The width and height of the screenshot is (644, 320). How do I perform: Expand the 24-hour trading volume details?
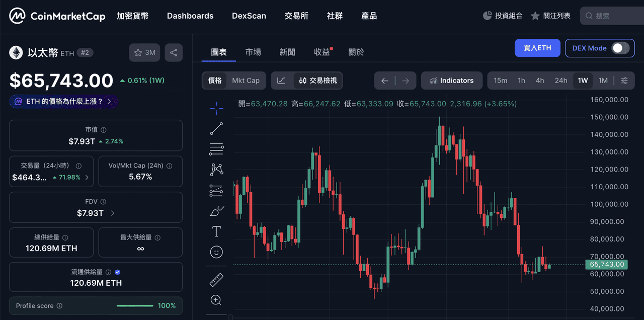(x=87, y=177)
